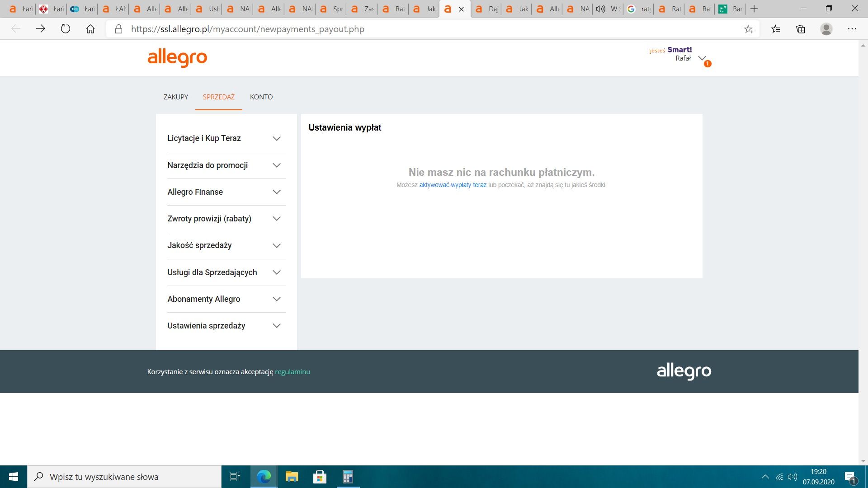Open File Explorer from taskbar
This screenshot has height=488, width=868.
coord(292,477)
